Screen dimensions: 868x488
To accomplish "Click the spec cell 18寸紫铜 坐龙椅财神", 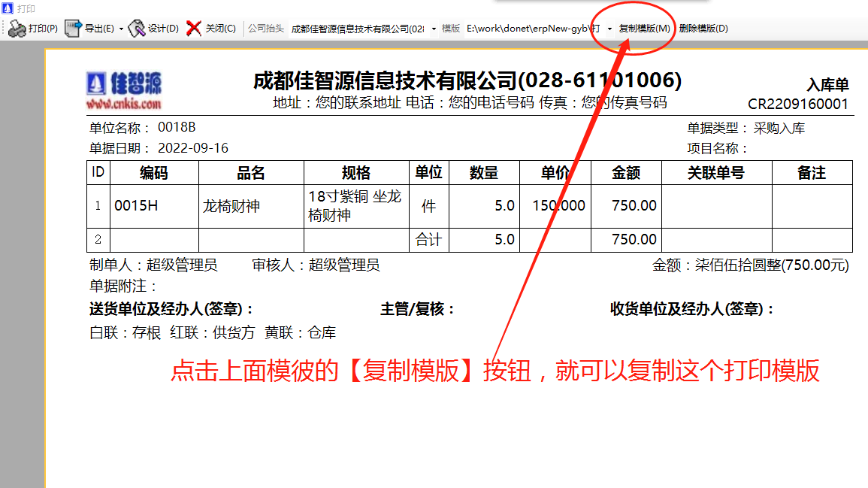I will [x=355, y=205].
